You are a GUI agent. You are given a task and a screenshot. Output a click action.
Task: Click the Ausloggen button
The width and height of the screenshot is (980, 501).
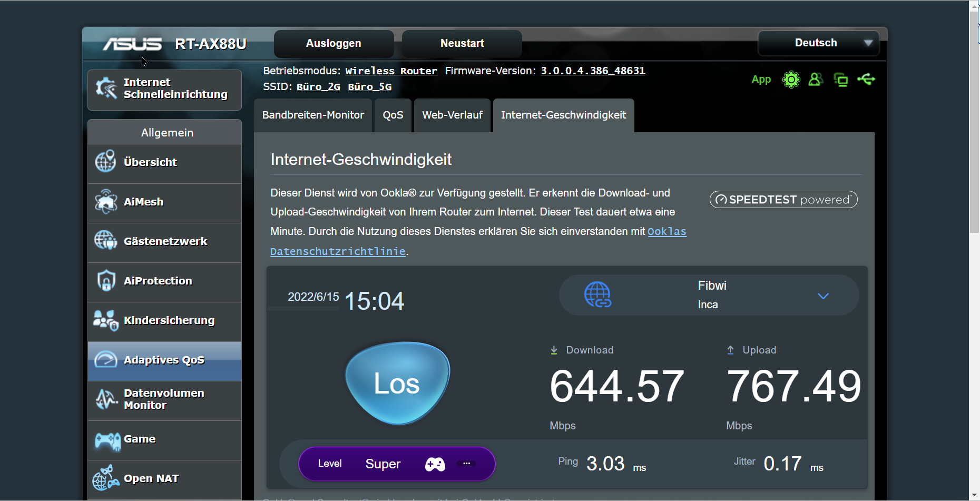pyautogui.click(x=334, y=43)
